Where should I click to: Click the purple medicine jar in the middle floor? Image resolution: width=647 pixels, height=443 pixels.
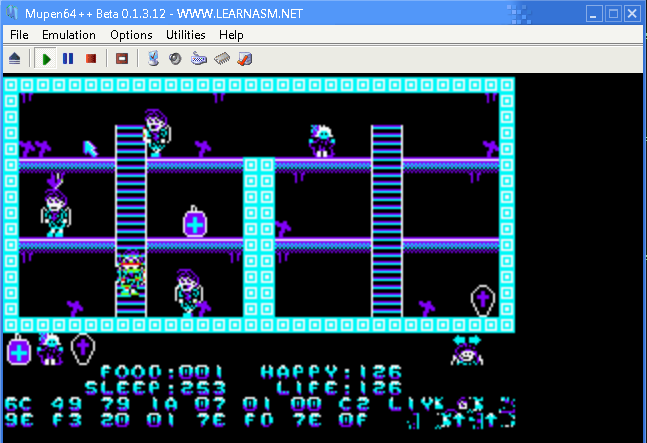point(195,221)
